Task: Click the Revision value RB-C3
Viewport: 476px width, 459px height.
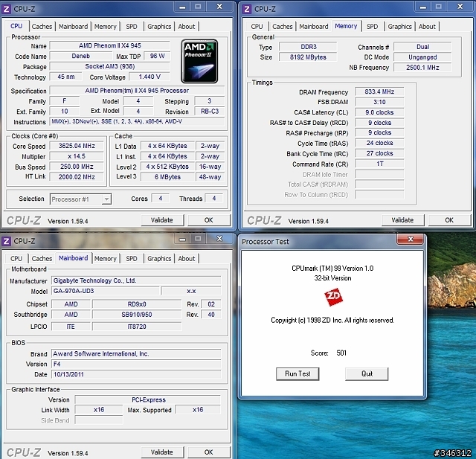Action: 210,112
